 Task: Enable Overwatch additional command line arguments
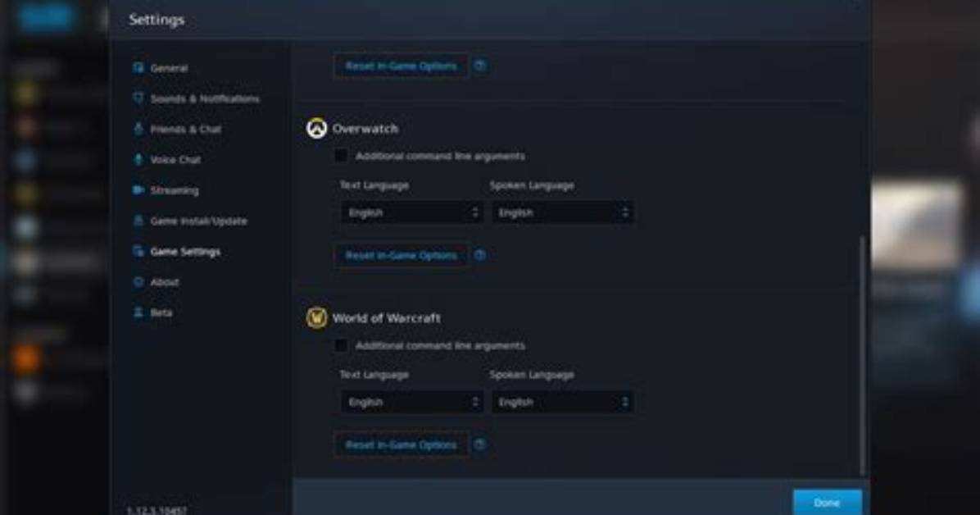coord(341,155)
